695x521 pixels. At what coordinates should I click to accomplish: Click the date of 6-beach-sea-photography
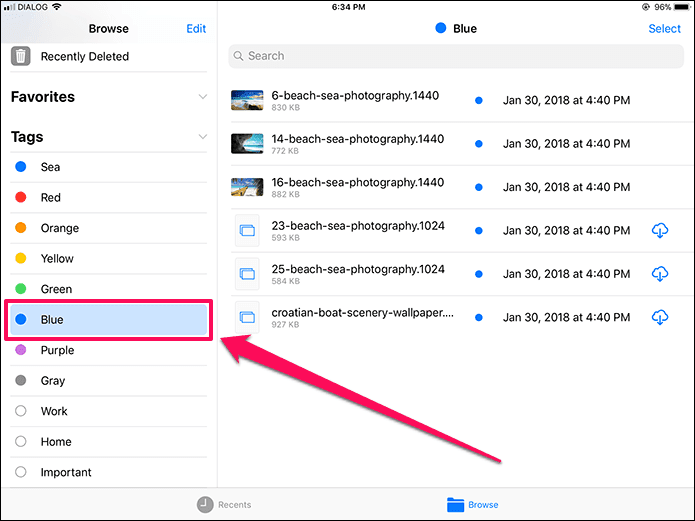pos(566,101)
